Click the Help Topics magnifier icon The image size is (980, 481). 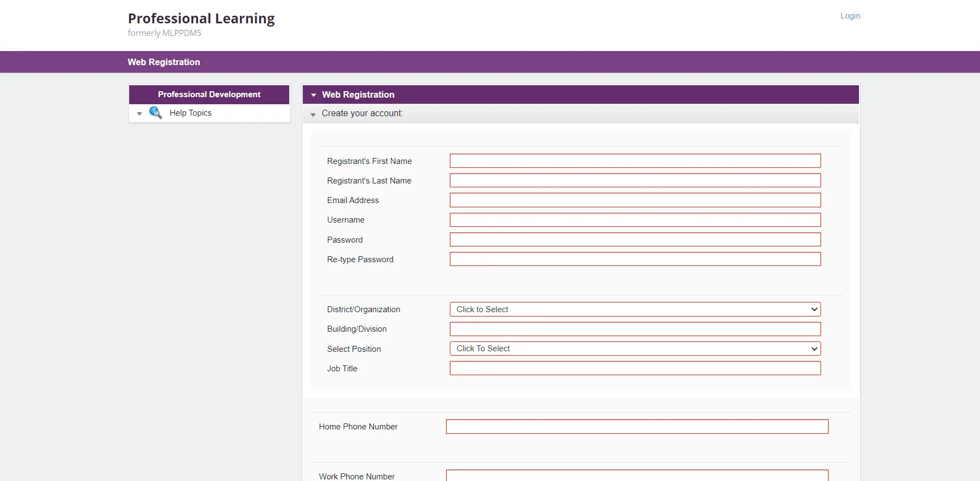(155, 112)
